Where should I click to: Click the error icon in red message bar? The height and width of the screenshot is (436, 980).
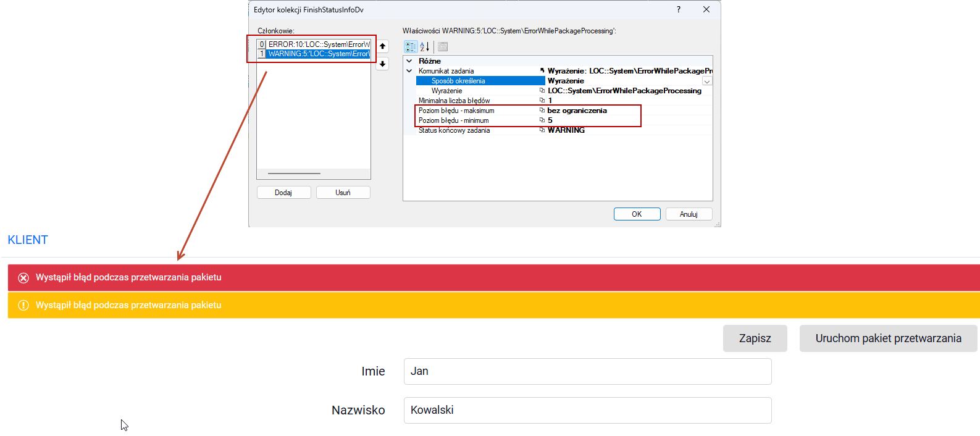point(23,278)
